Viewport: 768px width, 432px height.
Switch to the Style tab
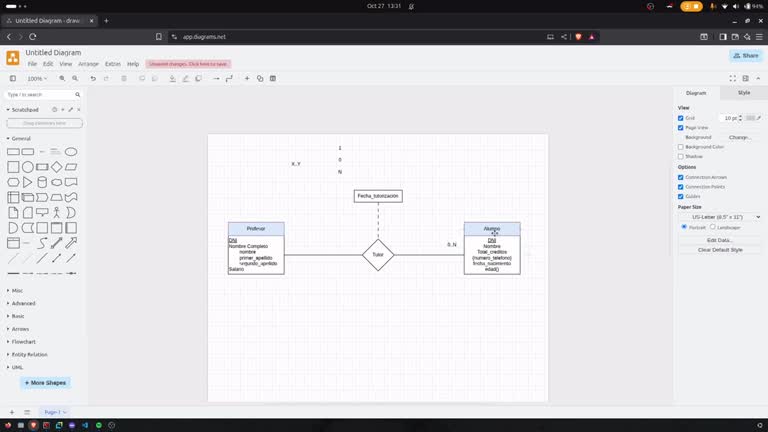(744, 93)
